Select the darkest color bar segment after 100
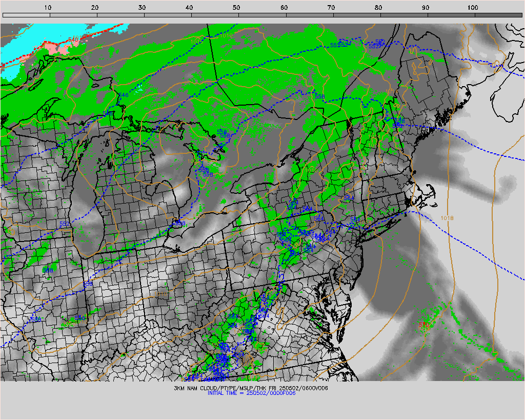This screenshot has height=420, width=525. (498, 15)
